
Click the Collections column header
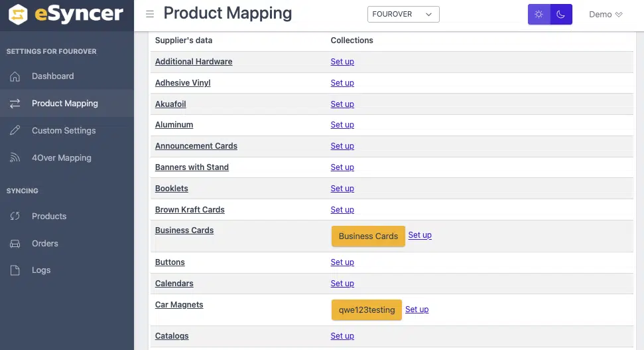pos(352,41)
